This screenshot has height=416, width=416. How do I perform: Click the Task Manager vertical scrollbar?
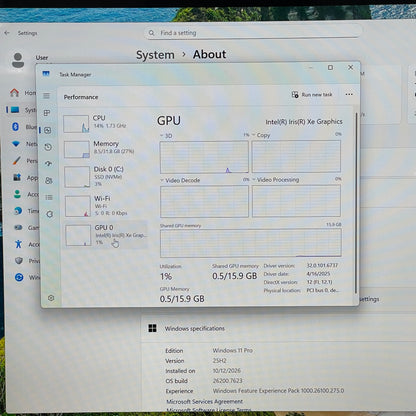coord(356,203)
